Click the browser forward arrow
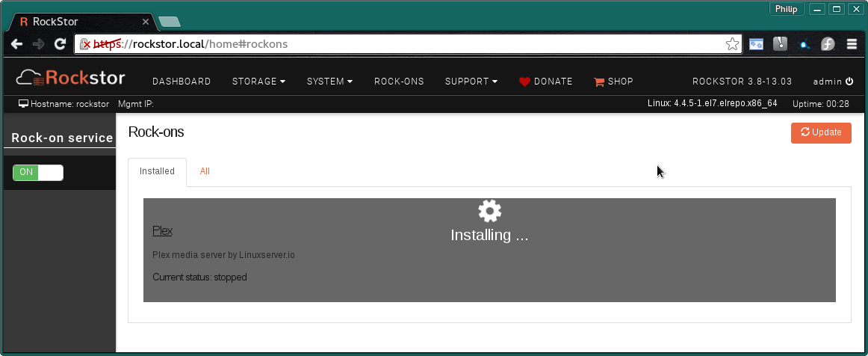This screenshot has width=868, height=356. click(x=38, y=44)
